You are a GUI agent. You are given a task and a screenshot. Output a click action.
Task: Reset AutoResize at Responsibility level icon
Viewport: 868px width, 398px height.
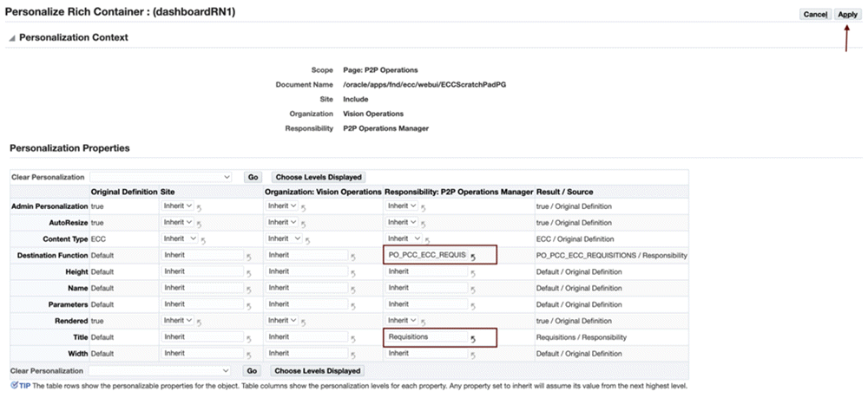click(424, 224)
